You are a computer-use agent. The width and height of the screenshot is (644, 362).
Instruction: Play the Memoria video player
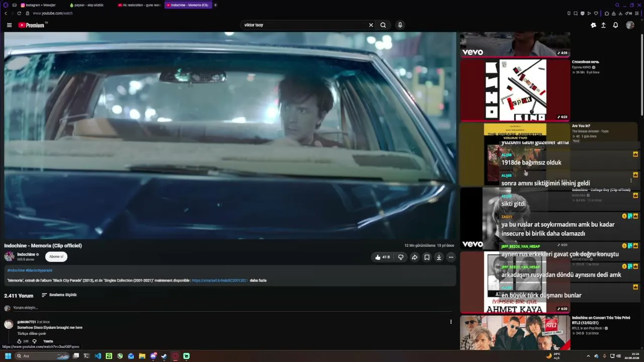tap(230, 135)
